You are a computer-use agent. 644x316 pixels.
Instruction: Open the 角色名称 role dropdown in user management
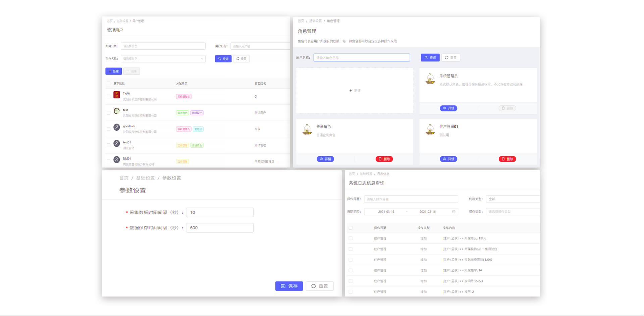163,59
